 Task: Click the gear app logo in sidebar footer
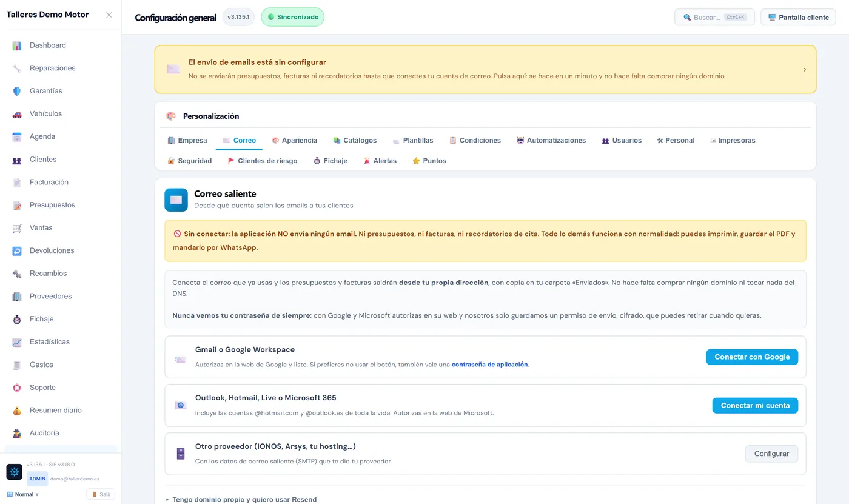[x=15, y=472]
